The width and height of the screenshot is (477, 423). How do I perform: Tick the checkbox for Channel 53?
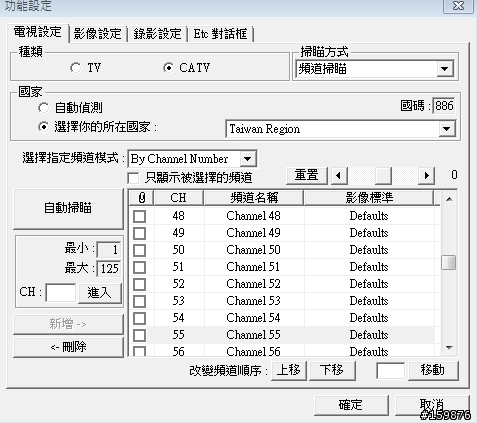(x=139, y=301)
